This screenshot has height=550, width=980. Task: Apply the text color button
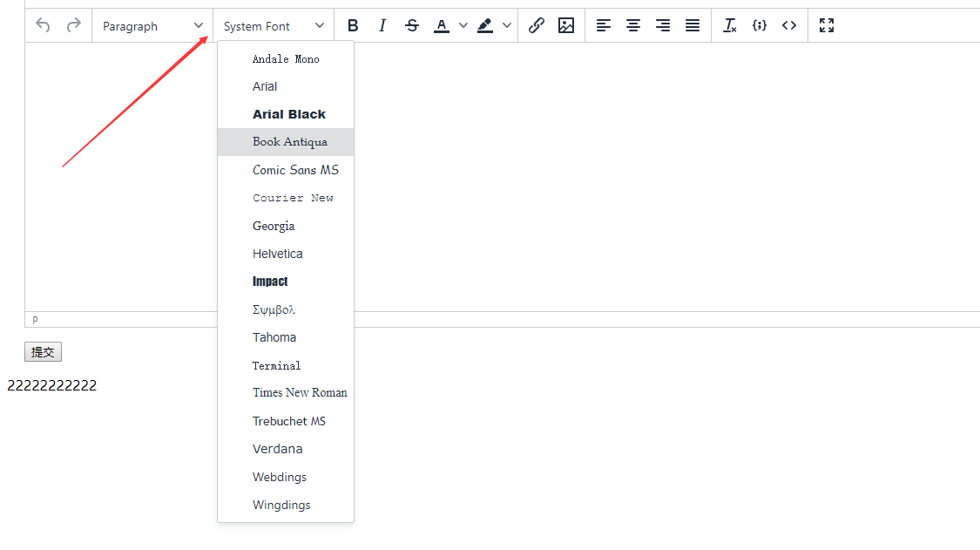pyautogui.click(x=442, y=25)
